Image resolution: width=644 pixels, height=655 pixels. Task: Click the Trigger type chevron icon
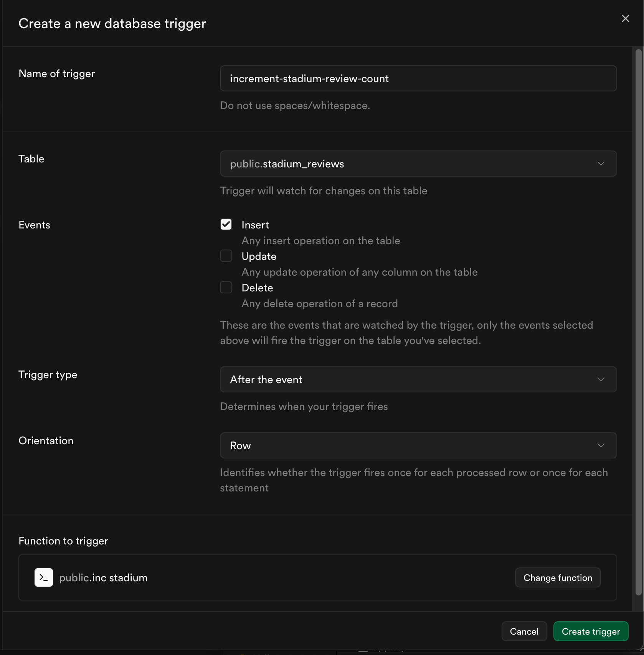(x=601, y=379)
